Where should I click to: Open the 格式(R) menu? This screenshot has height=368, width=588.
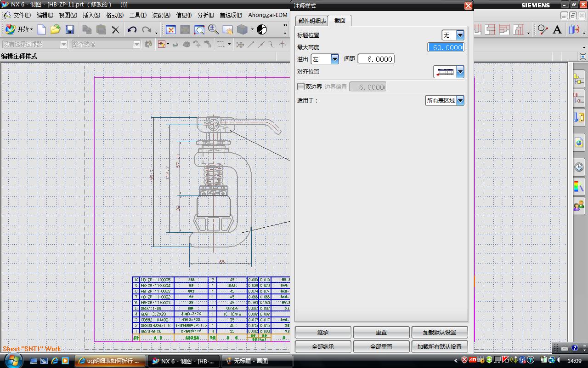[x=114, y=15]
